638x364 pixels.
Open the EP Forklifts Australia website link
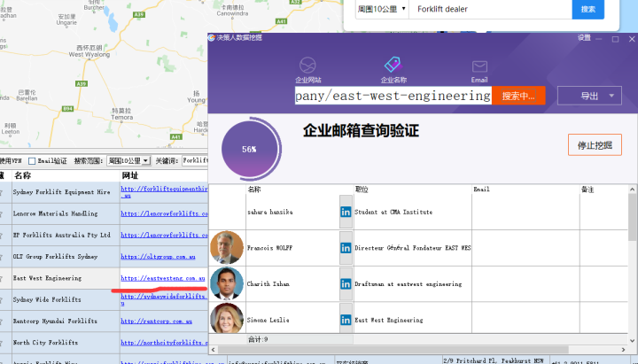tap(164, 235)
